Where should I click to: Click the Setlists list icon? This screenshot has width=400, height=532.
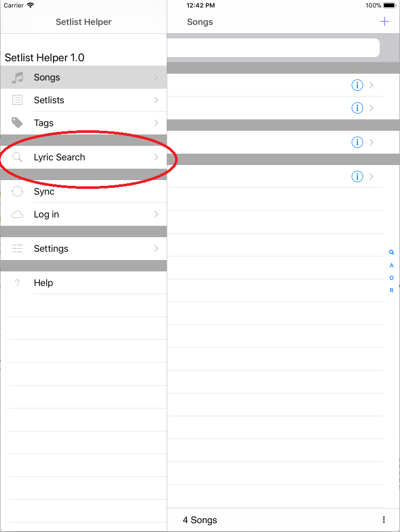[x=17, y=100]
